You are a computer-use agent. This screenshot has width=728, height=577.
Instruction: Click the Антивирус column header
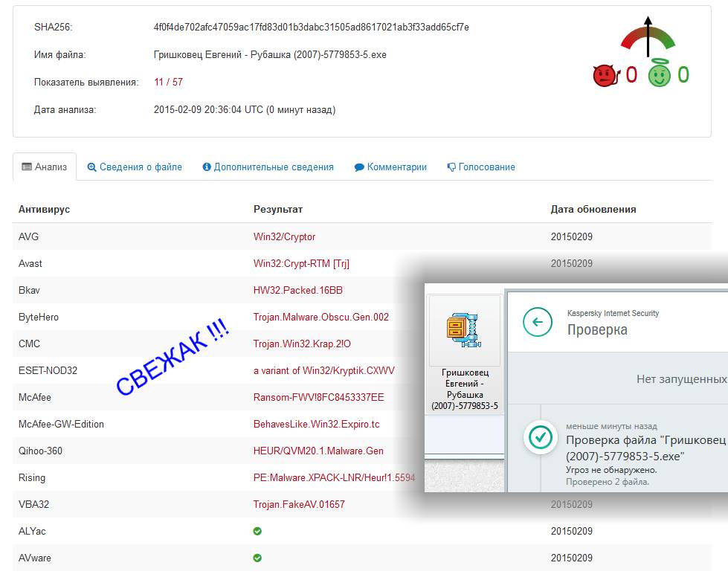[44, 210]
